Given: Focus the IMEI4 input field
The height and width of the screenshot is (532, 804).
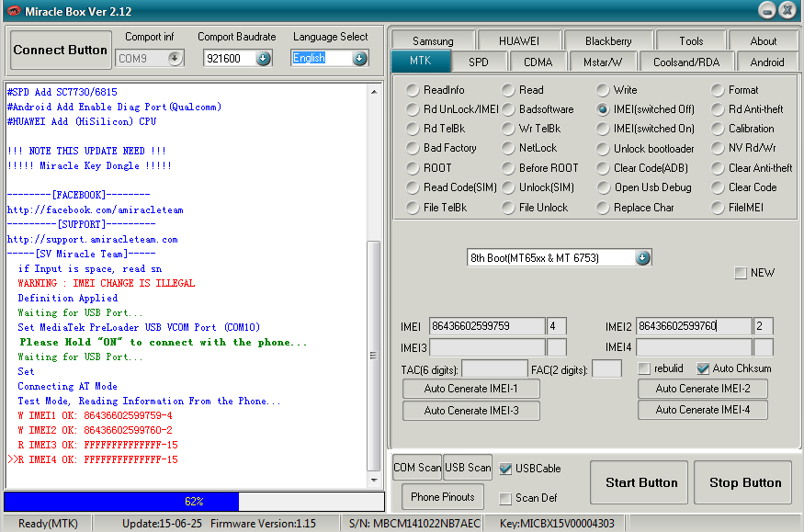Looking at the screenshot, I should point(694,347).
